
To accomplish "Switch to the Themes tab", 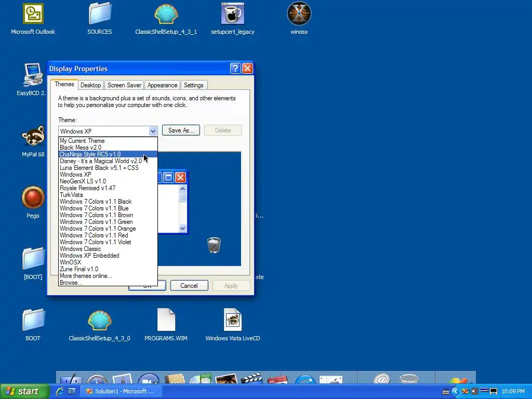I will (x=64, y=84).
